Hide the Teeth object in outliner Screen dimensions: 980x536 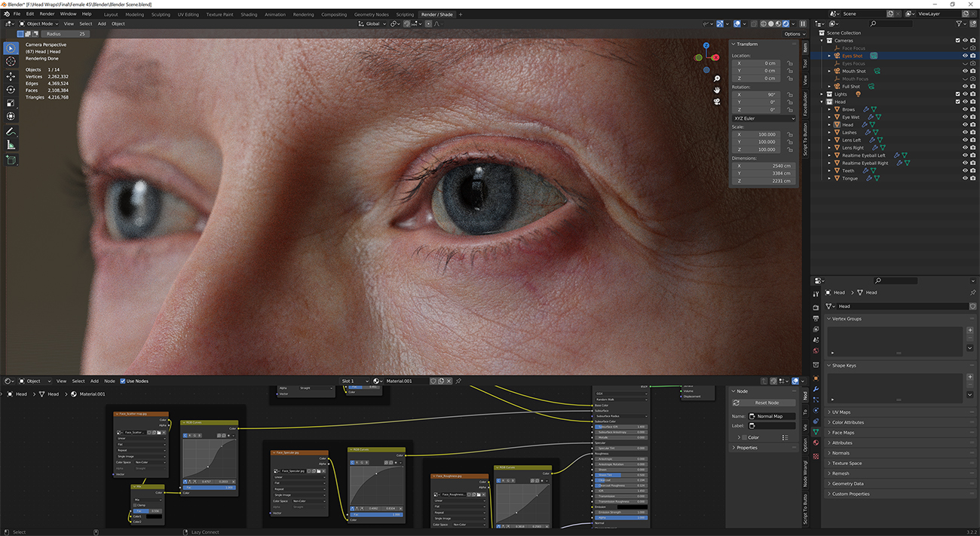[x=964, y=170]
